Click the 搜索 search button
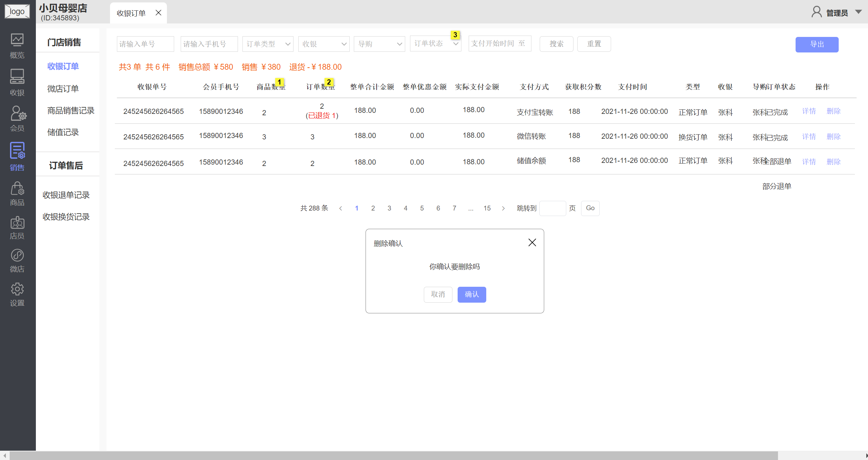The height and width of the screenshot is (460, 868). [x=557, y=44]
